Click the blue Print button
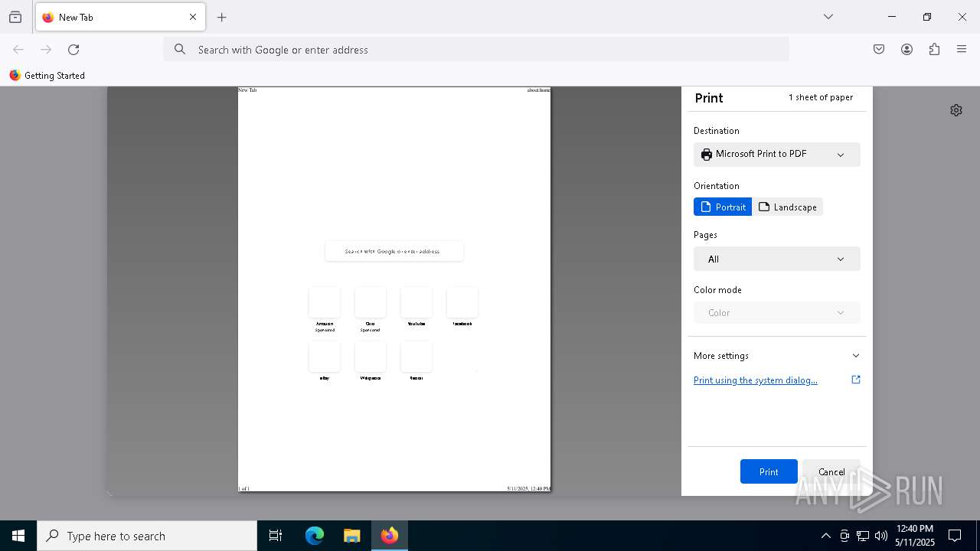Image resolution: width=980 pixels, height=551 pixels. click(769, 471)
